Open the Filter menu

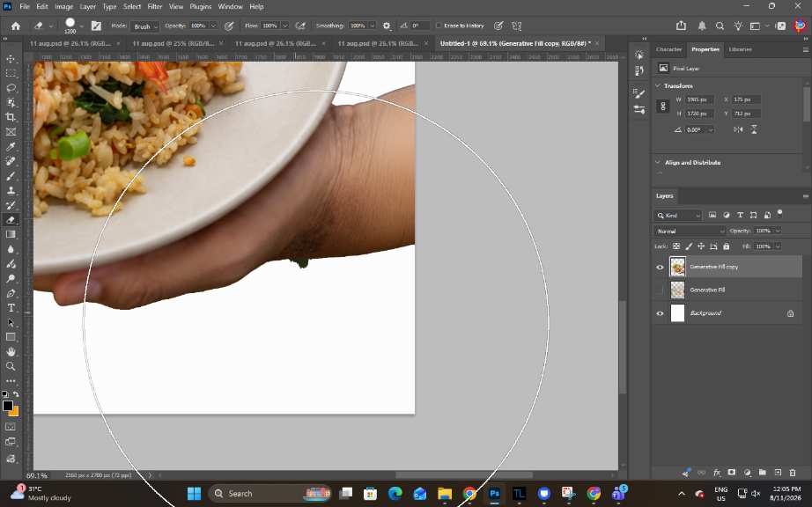(x=154, y=7)
